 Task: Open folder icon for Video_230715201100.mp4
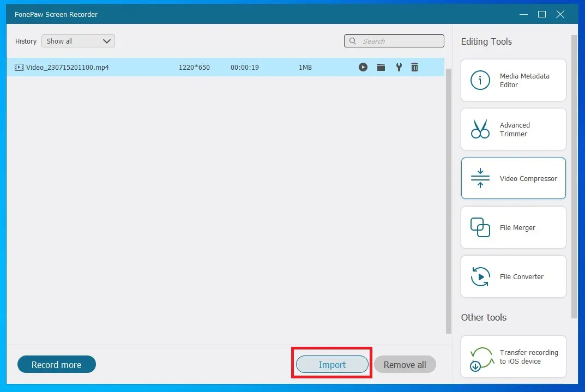[x=381, y=67]
